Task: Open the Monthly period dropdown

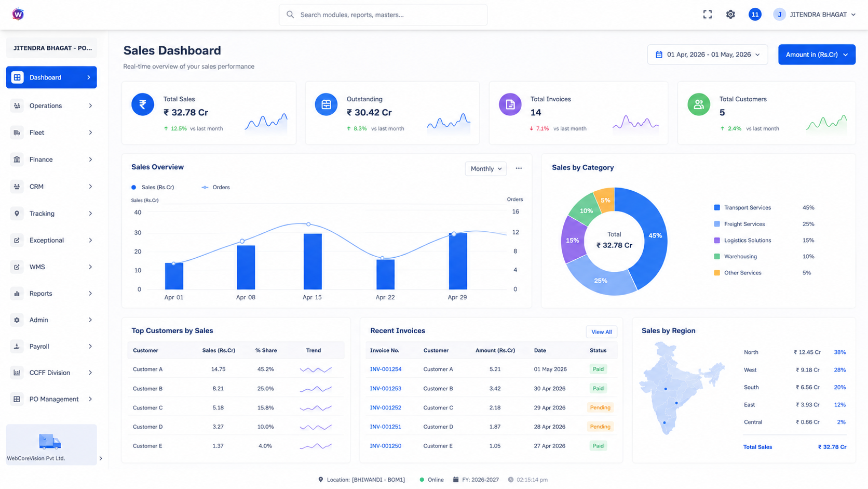Action: click(486, 168)
